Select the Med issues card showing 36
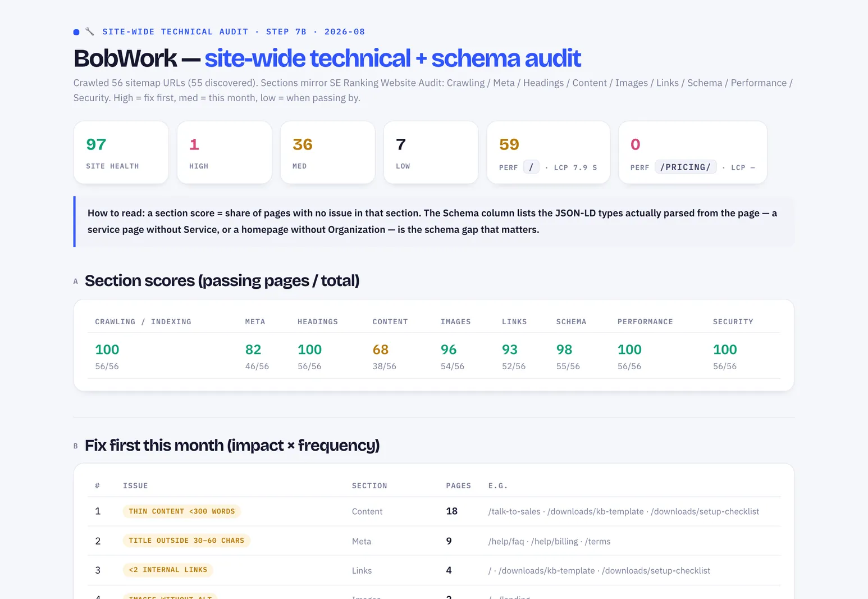Viewport: 868px width, 599px height. click(328, 152)
